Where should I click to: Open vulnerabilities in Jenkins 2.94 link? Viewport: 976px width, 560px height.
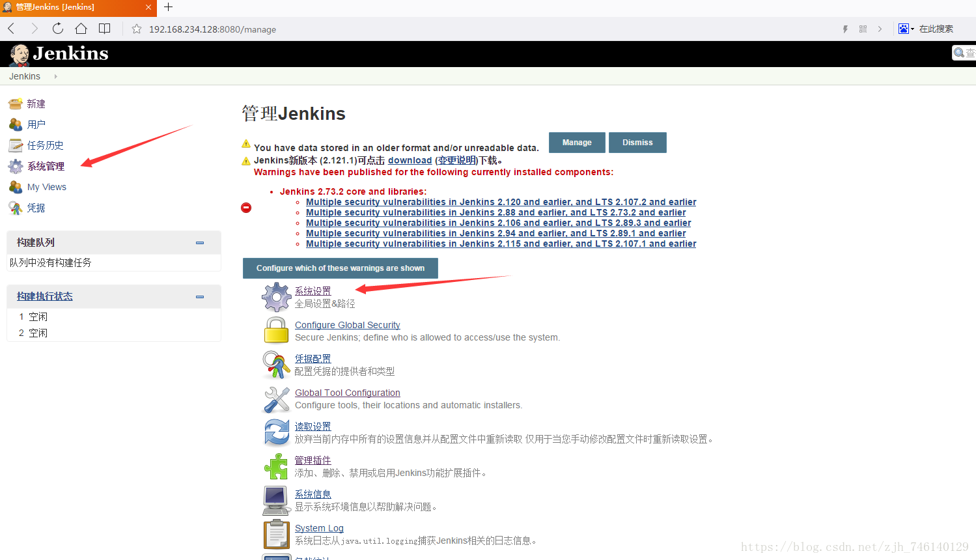click(496, 233)
